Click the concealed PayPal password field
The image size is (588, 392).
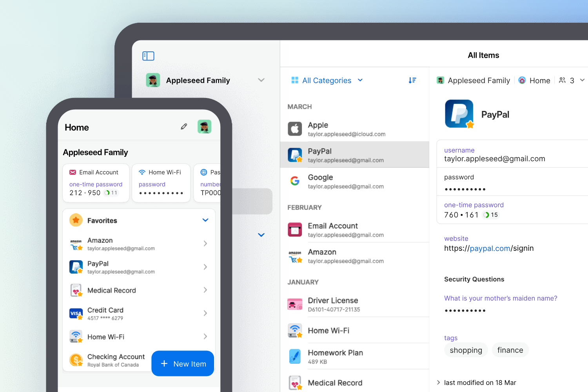[x=465, y=189]
